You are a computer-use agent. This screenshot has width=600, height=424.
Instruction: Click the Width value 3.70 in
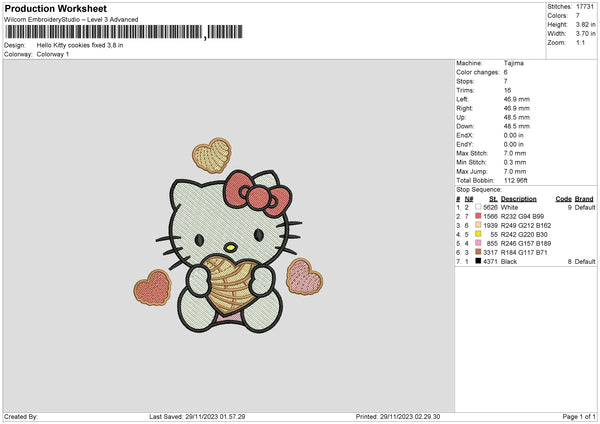click(x=585, y=34)
